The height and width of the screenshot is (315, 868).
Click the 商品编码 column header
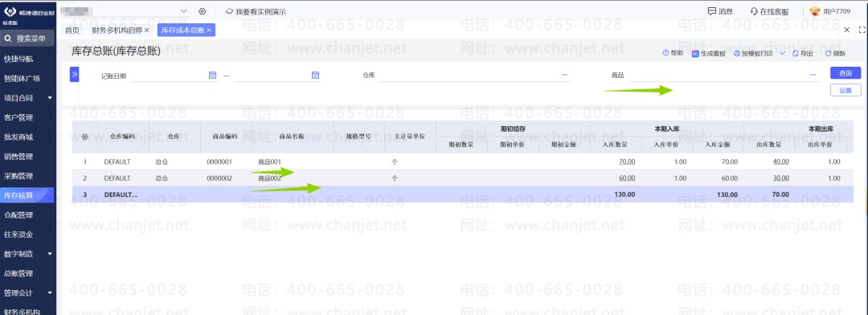[x=225, y=136]
